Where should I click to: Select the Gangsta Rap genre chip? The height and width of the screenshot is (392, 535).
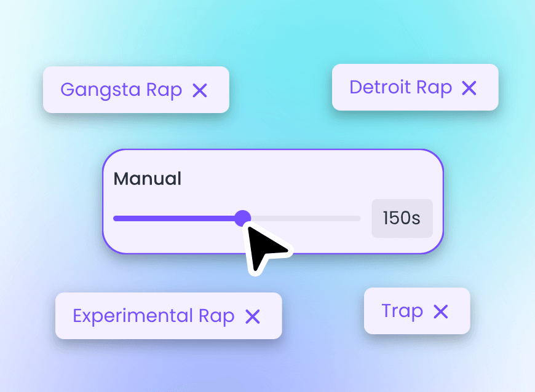click(121, 90)
